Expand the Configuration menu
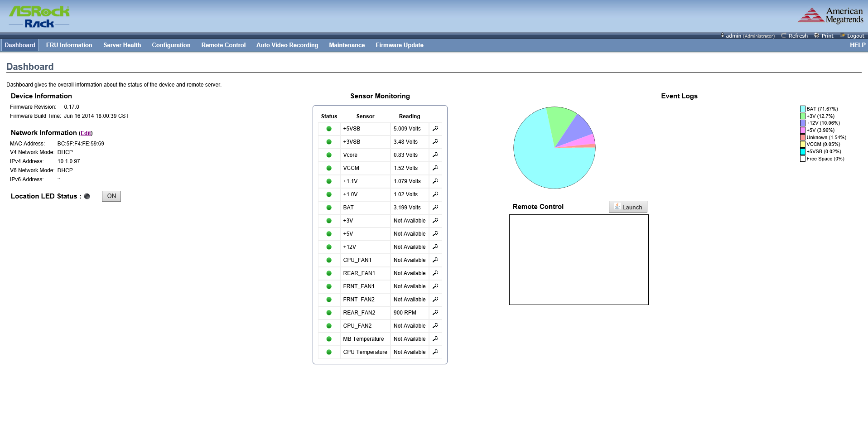 171,45
